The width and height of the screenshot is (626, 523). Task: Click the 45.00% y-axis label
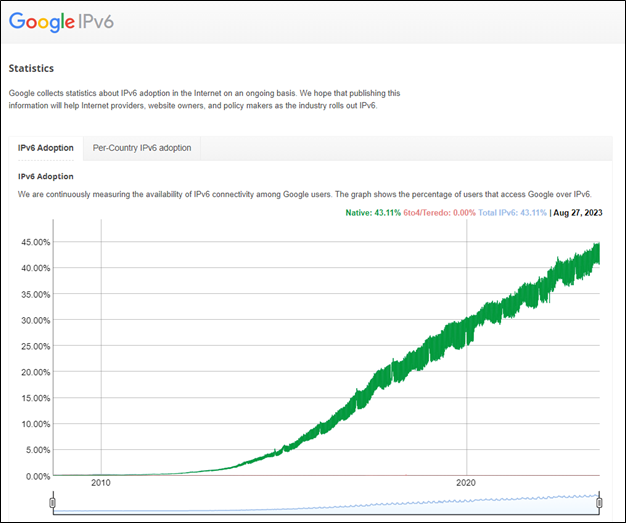pyautogui.click(x=32, y=242)
